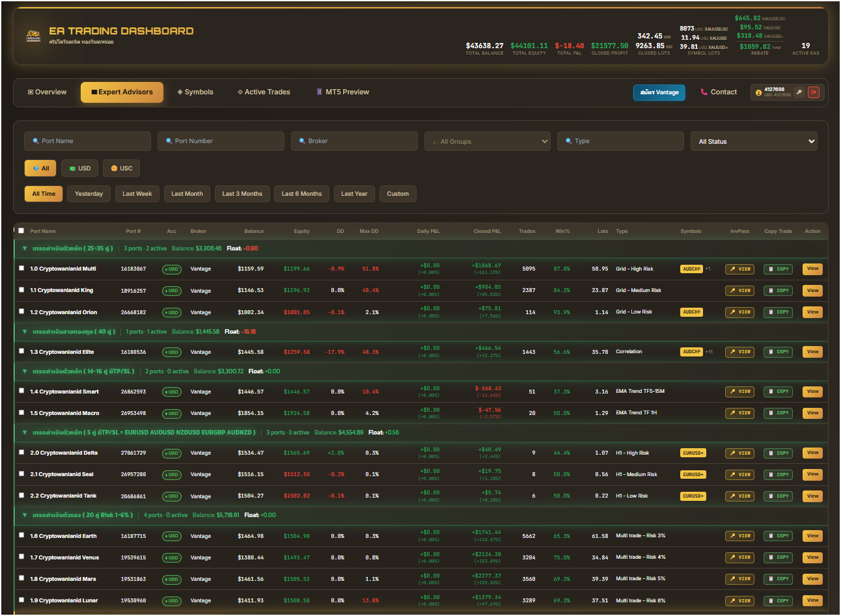Check the 1.8 Cryptowanlanid Mars row checkbox
This screenshot has height=616, width=841.
[x=21, y=578]
